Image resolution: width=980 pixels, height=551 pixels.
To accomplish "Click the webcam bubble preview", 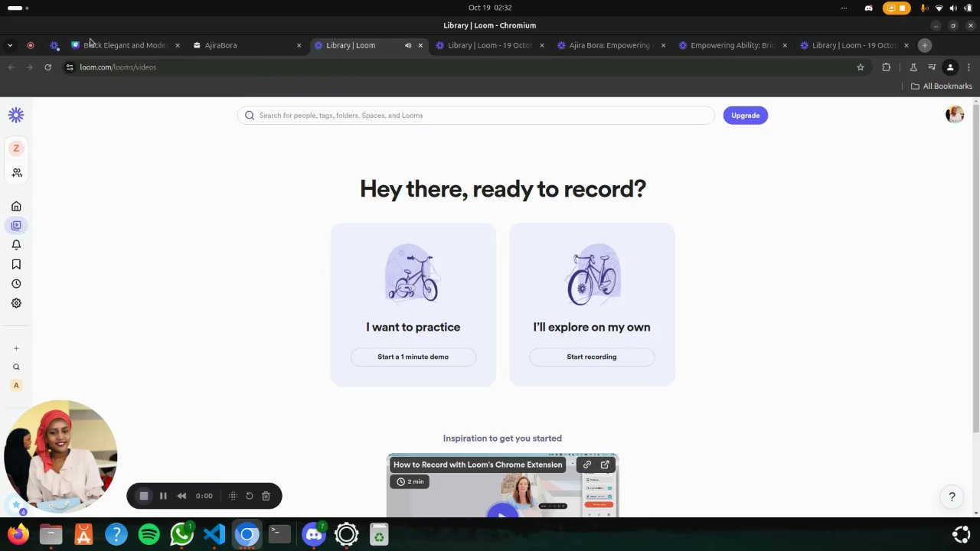I will (60, 456).
